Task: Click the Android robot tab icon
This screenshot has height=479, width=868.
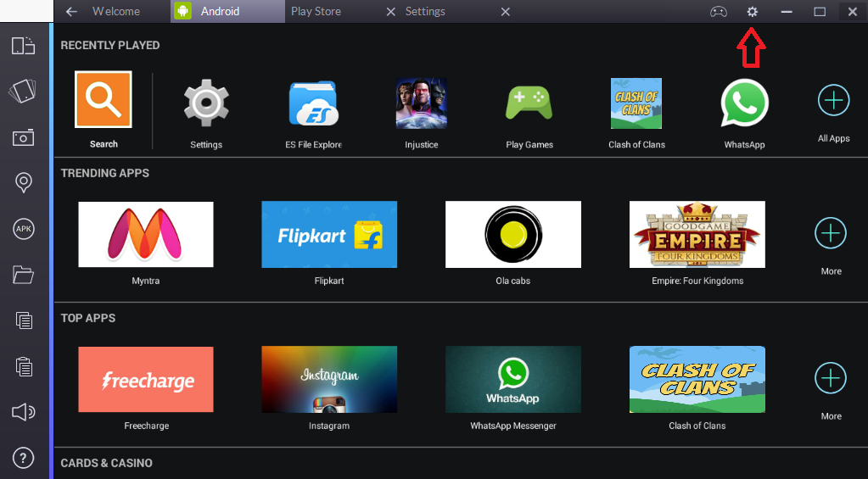Action: point(182,11)
